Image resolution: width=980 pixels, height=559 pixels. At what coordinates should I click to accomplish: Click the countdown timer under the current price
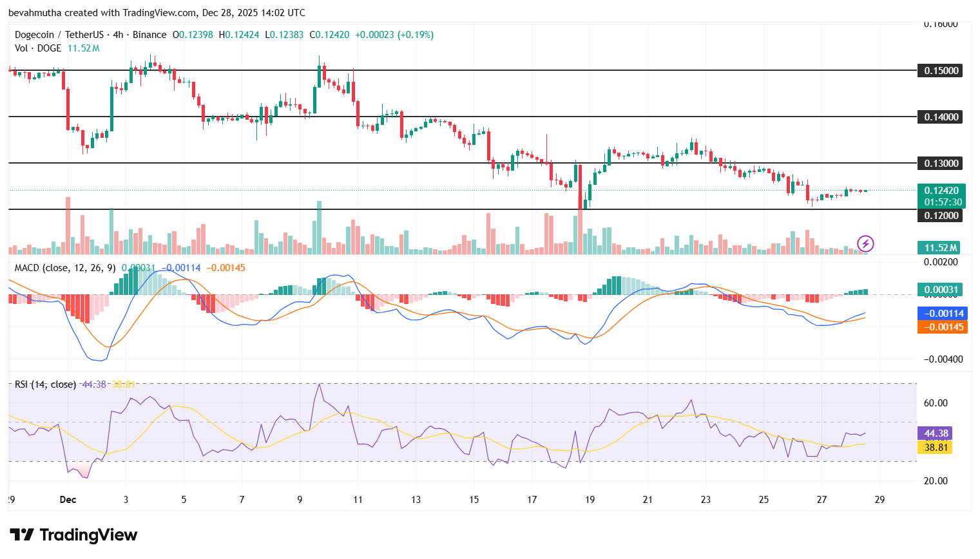click(943, 201)
